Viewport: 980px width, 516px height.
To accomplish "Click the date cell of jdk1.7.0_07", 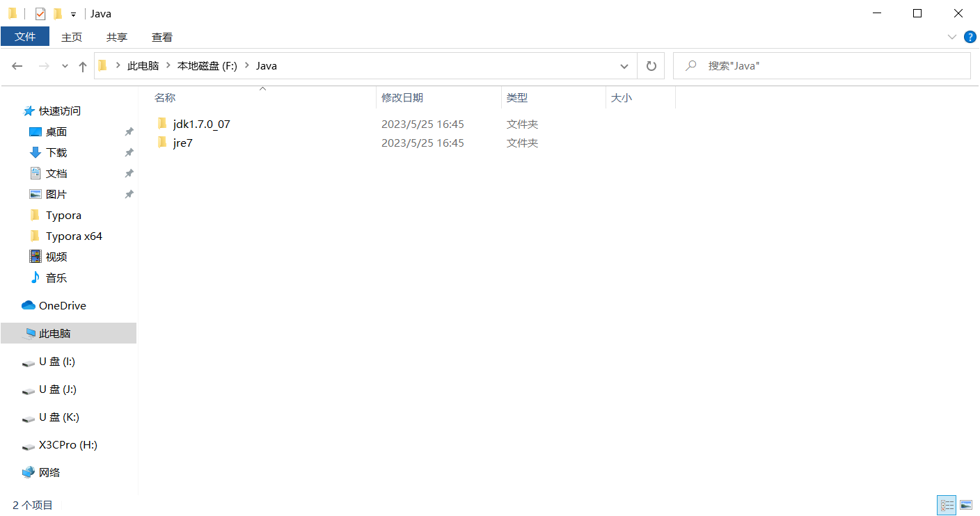I will point(422,124).
